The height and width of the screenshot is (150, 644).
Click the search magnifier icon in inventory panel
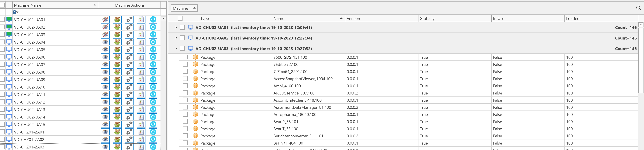[x=638, y=8]
